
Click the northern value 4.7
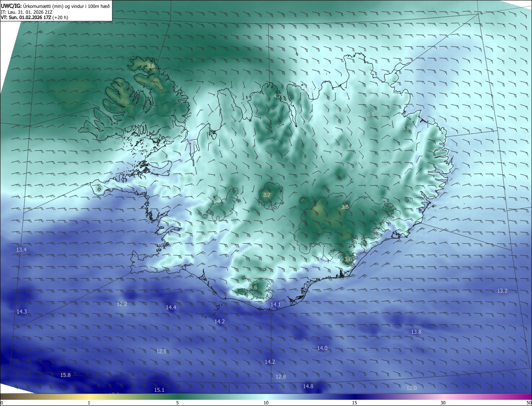pos(277,96)
